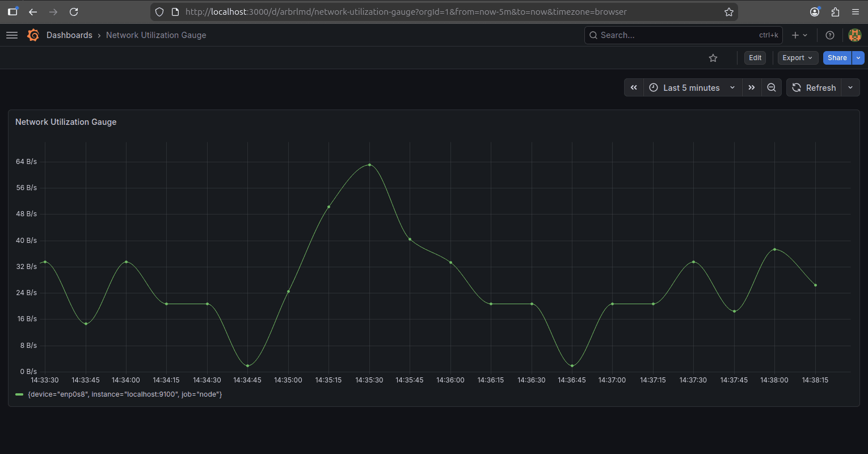Open Firefox View tab icon
Viewport: 868px width, 454px height.
point(12,11)
